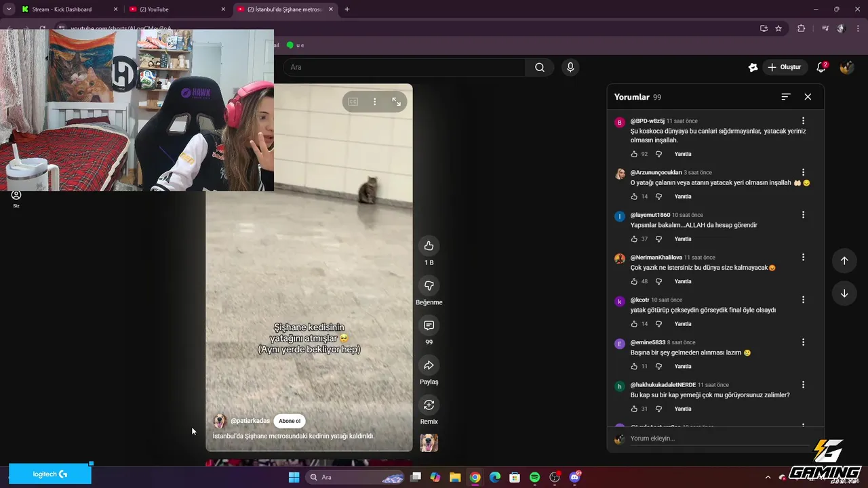
Task: Open comment sort options
Action: point(786,97)
